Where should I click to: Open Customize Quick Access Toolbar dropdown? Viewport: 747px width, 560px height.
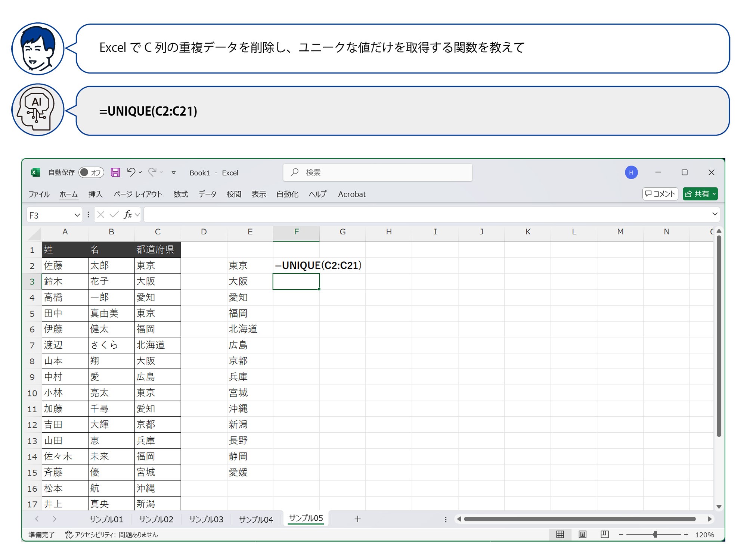tap(174, 172)
